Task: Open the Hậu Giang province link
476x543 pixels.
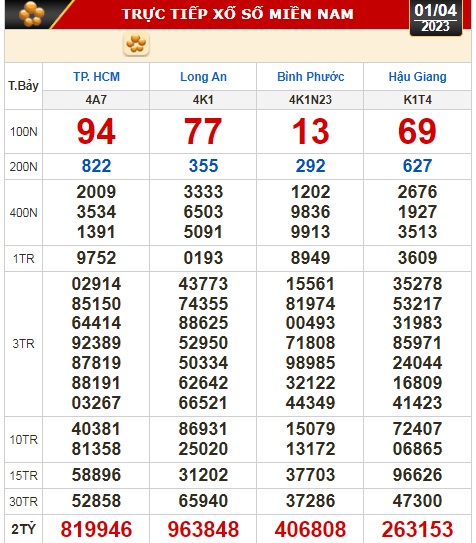Action: (417, 77)
